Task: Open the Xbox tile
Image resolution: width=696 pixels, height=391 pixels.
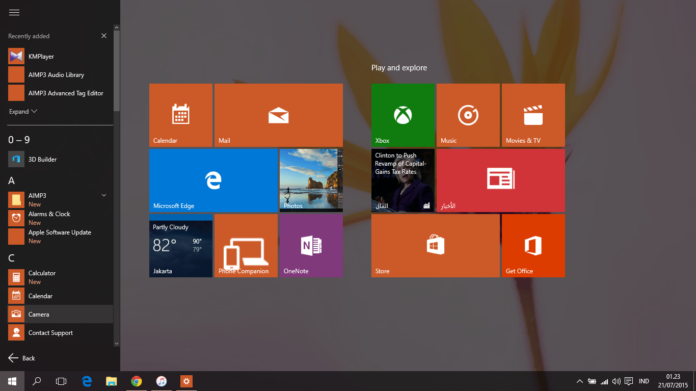Action: 403,115
